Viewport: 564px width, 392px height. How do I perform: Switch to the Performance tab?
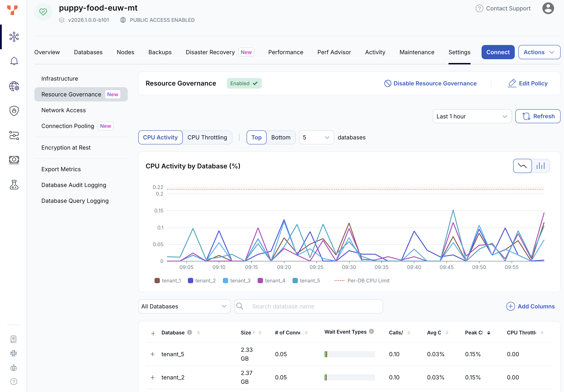click(x=286, y=52)
